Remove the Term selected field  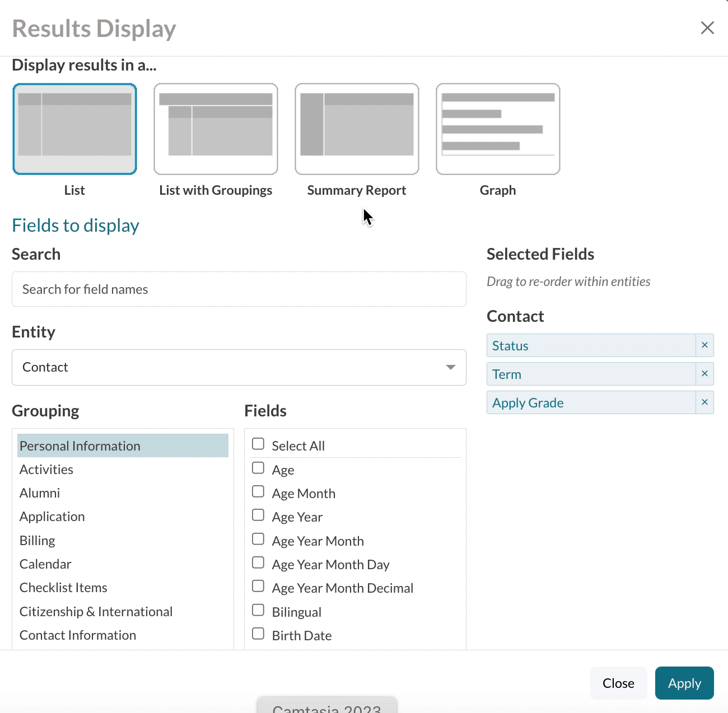(704, 374)
